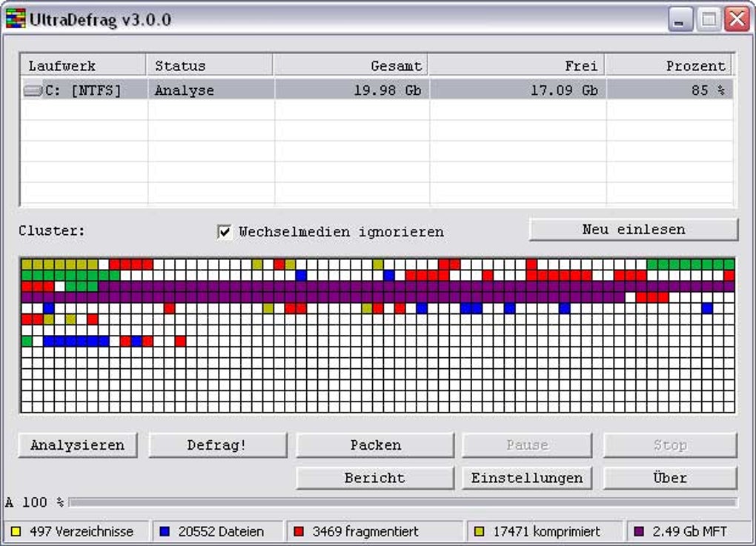The image size is (756, 546).
Task: Start defragmentation with the Defrag! button
Action: (x=217, y=445)
